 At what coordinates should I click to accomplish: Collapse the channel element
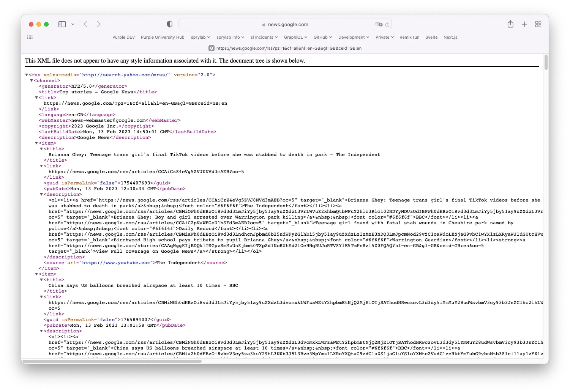click(x=32, y=80)
